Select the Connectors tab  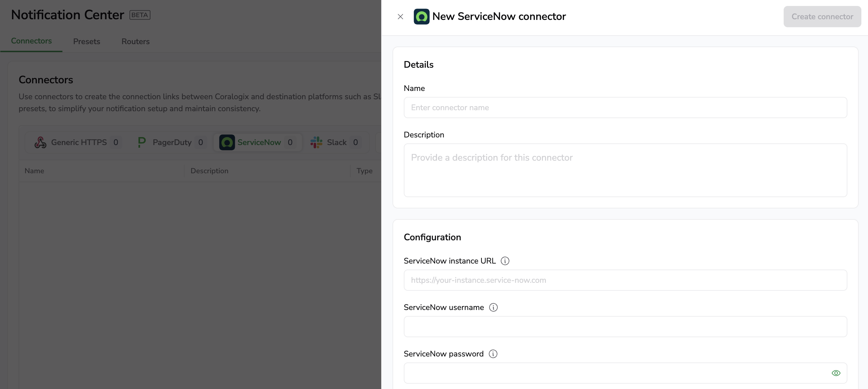coord(31,41)
